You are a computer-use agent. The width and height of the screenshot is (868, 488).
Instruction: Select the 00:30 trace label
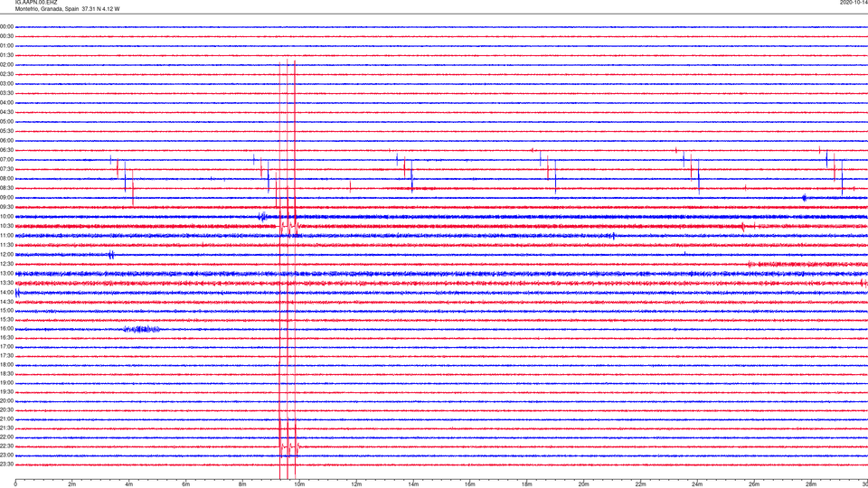(x=6, y=36)
